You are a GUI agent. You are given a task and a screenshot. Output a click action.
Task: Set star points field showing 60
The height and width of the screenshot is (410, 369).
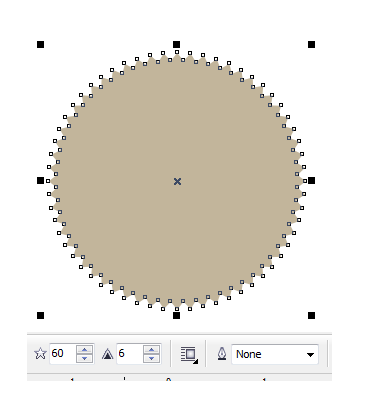point(63,353)
